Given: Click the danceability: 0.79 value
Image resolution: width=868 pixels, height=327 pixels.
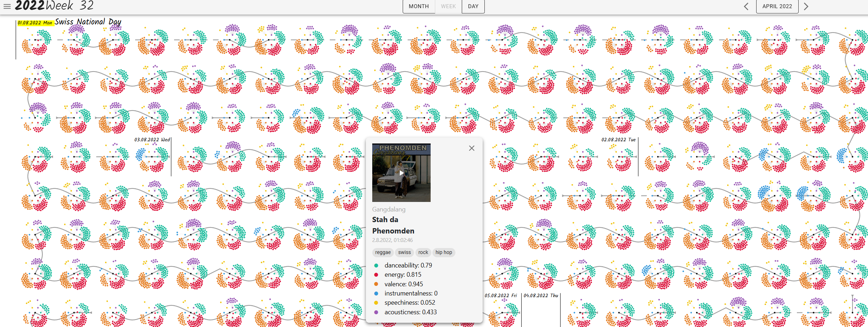Looking at the screenshot, I should [408, 265].
